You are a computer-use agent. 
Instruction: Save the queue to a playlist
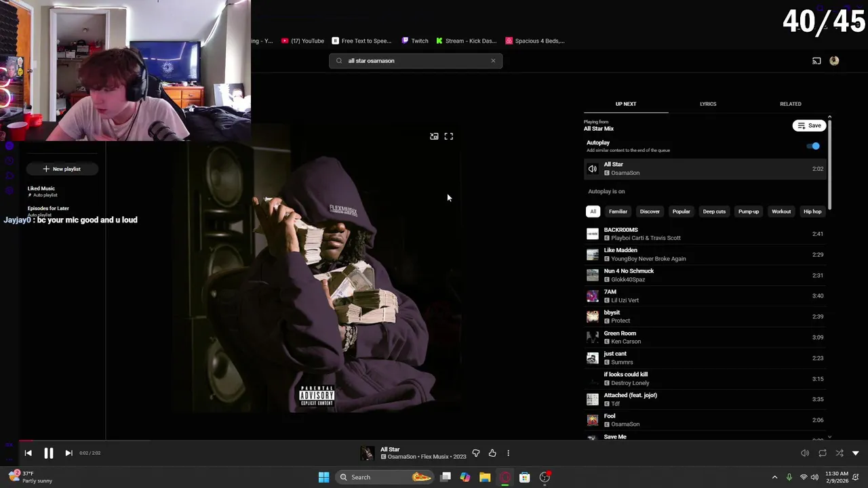click(x=809, y=125)
